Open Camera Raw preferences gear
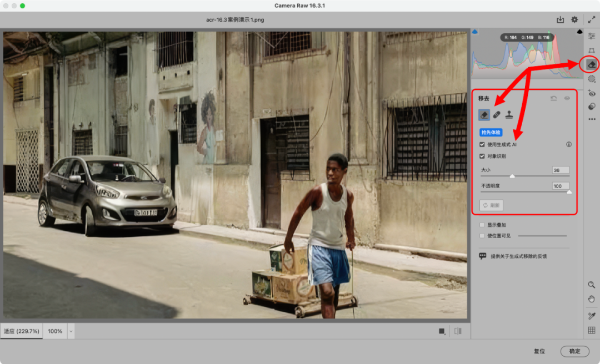The height and width of the screenshot is (364, 600). [574, 20]
